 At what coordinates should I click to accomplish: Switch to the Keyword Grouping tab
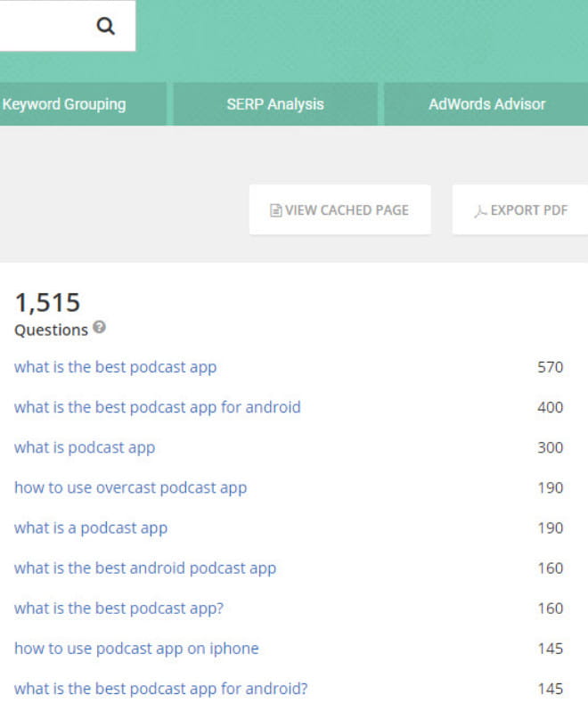(64, 104)
